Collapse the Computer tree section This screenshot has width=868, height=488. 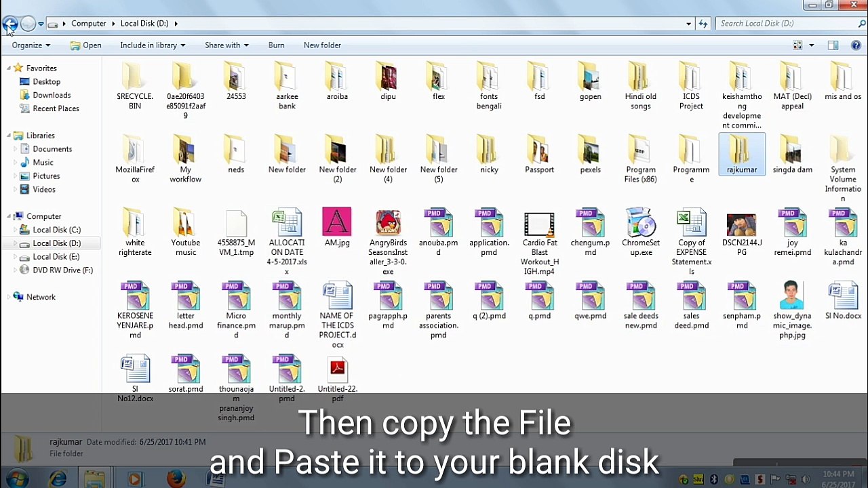tap(9, 216)
